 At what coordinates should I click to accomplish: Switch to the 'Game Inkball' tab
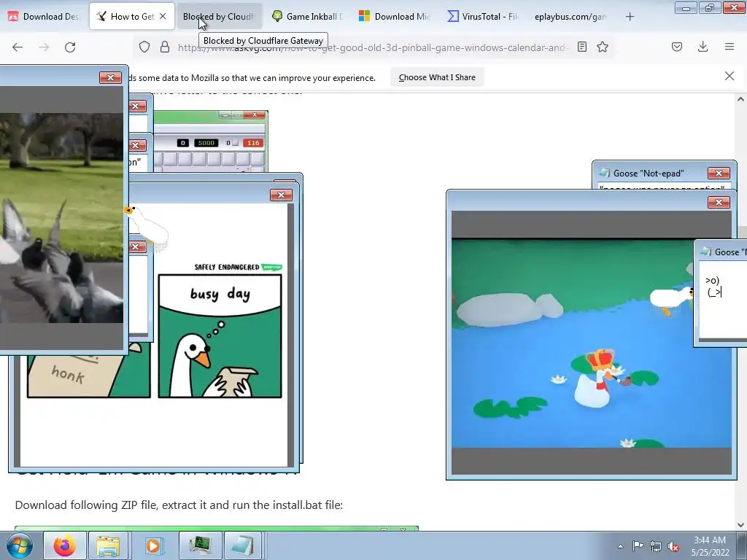307,17
